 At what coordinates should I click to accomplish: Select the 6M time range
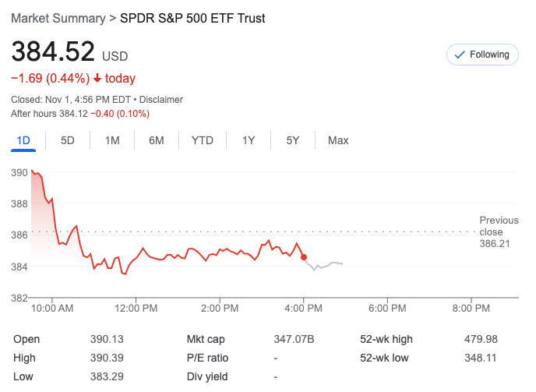tap(157, 140)
